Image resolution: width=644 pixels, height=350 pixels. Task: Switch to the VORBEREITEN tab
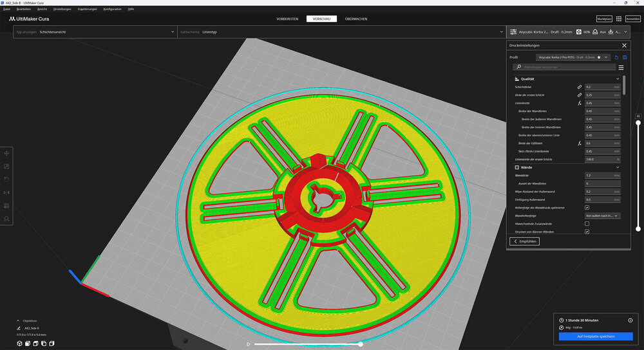point(287,19)
